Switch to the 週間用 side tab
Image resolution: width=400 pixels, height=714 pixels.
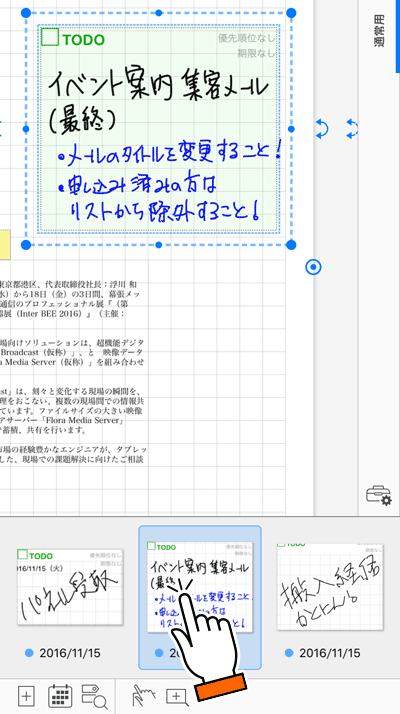(379, 31)
